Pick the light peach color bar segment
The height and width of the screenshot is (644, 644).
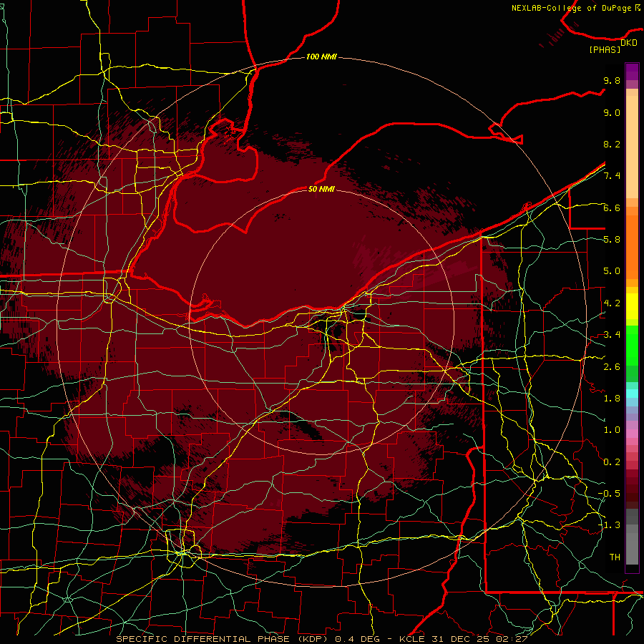click(632, 148)
